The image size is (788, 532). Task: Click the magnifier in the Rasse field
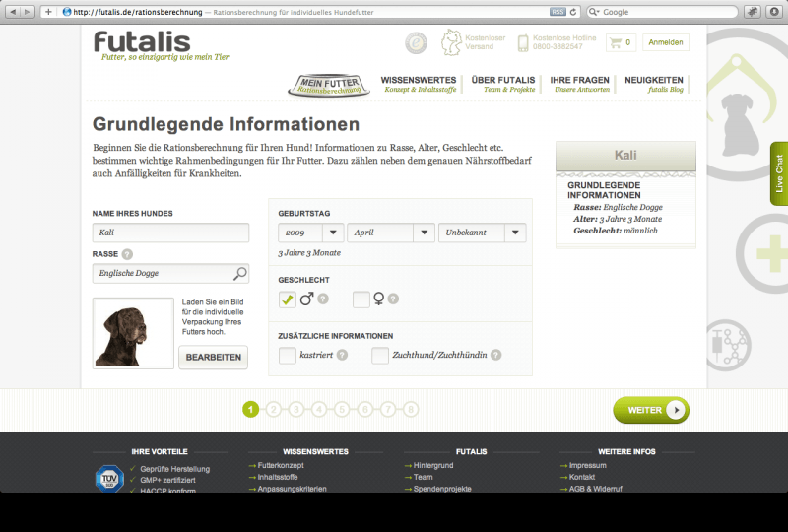pyautogui.click(x=239, y=273)
